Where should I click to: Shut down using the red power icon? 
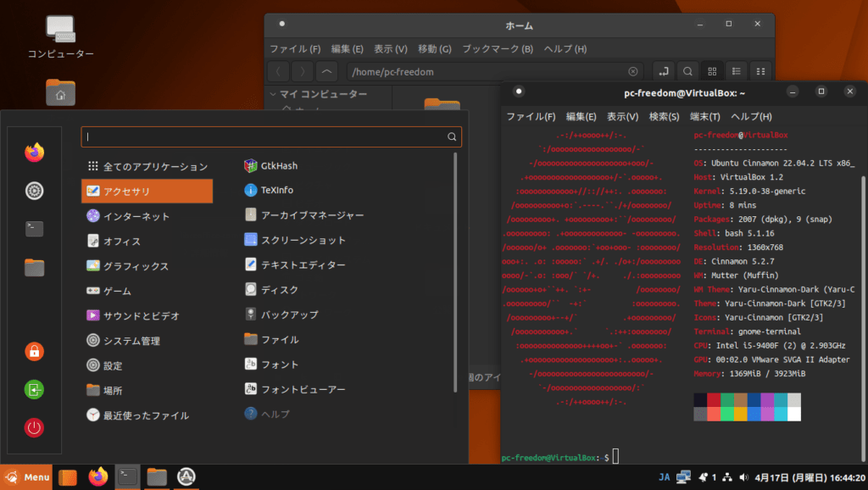coord(34,427)
